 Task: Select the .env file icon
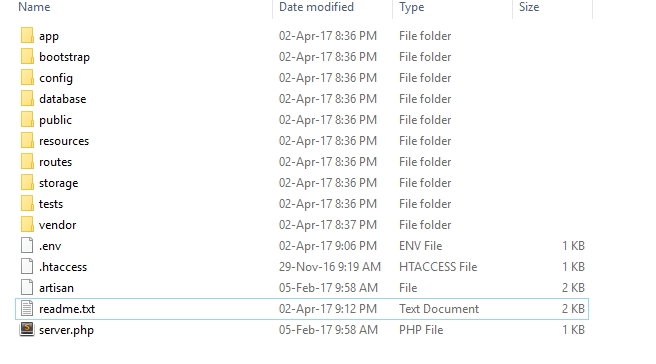(x=27, y=246)
